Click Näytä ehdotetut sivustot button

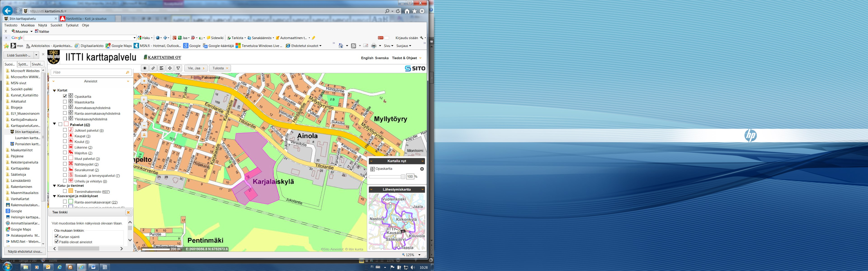pos(25,252)
